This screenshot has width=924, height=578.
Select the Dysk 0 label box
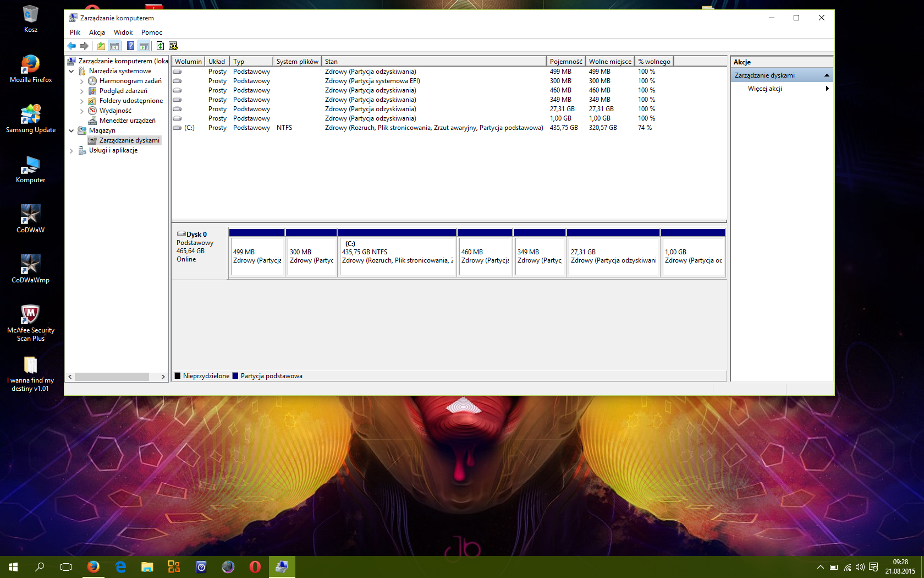200,252
